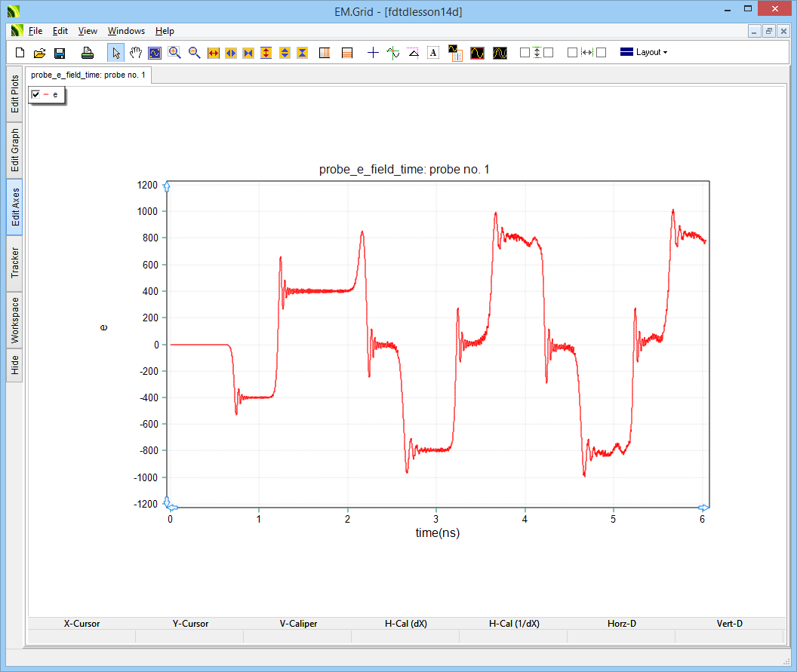The width and height of the screenshot is (797, 672).
Task: Expand the Tracker side panel
Action: tap(15, 263)
